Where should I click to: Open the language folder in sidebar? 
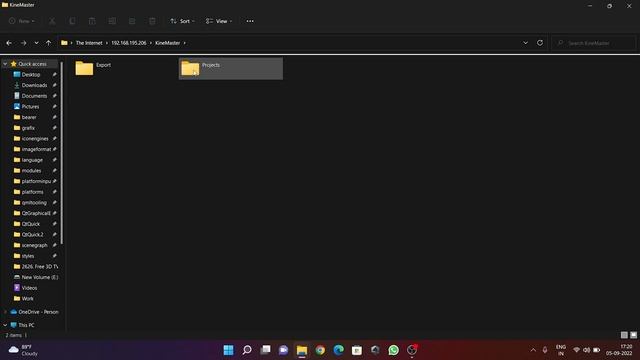tap(32, 160)
